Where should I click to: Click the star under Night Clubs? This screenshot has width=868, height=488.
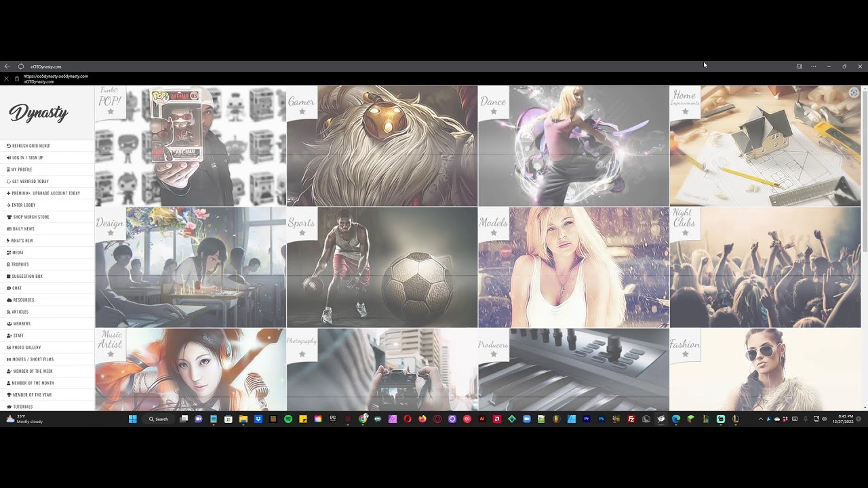pyautogui.click(x=686, y=232)
